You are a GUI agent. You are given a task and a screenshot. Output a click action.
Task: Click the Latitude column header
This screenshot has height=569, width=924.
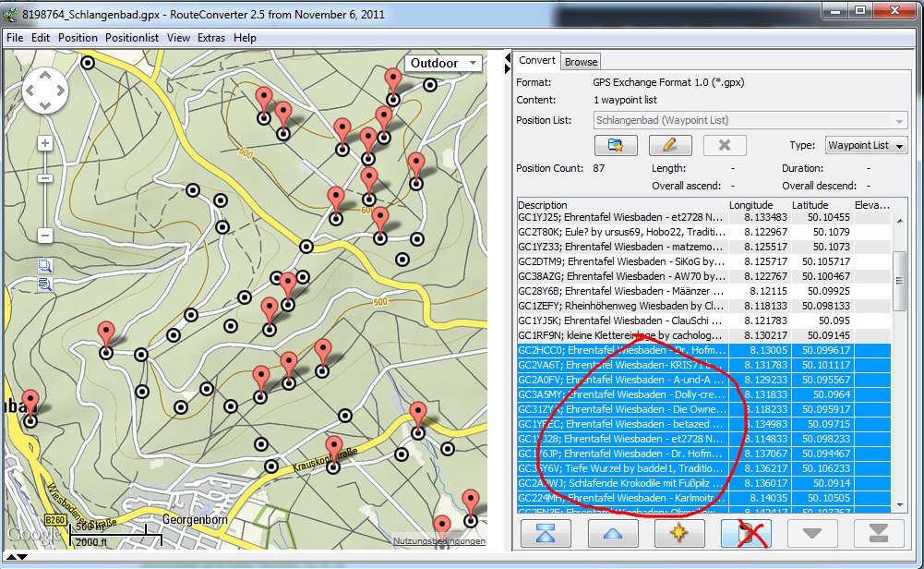tap(822, 205)
